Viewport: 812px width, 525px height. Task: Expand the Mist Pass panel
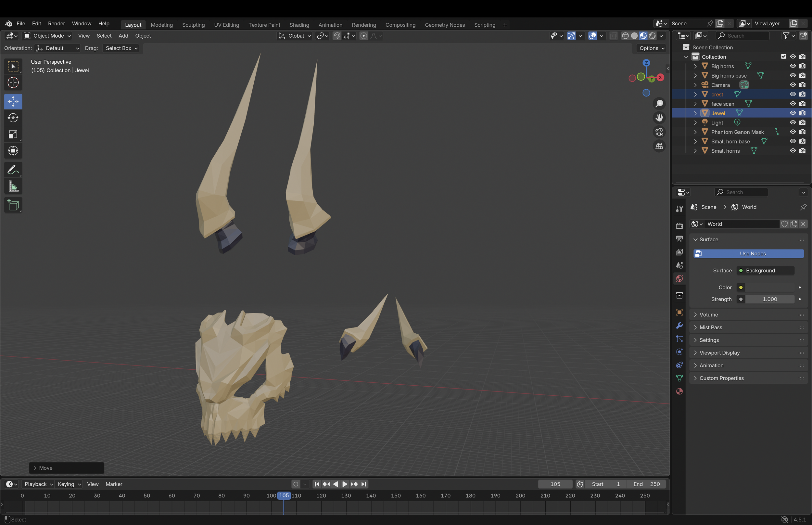pyautogui.click(x=695, y=327)
